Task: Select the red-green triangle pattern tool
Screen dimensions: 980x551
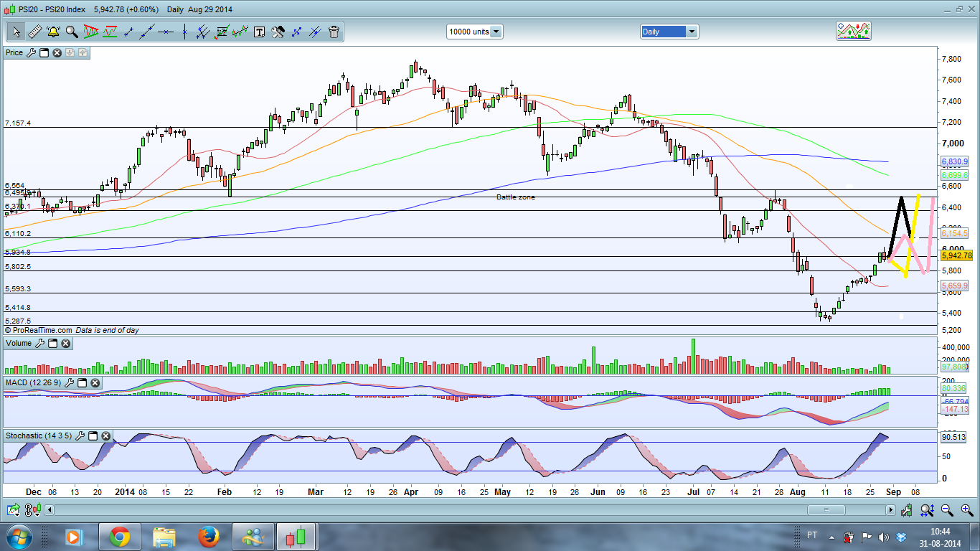Action: [91, 32]
